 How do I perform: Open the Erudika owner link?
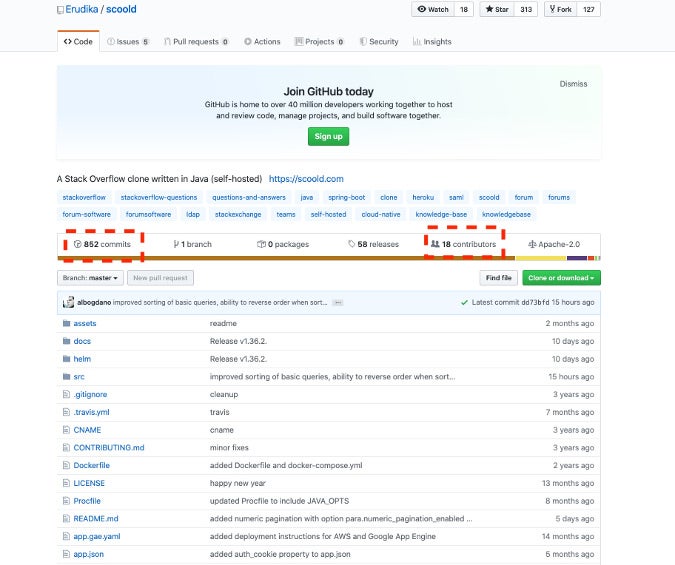tap(81, 9)
